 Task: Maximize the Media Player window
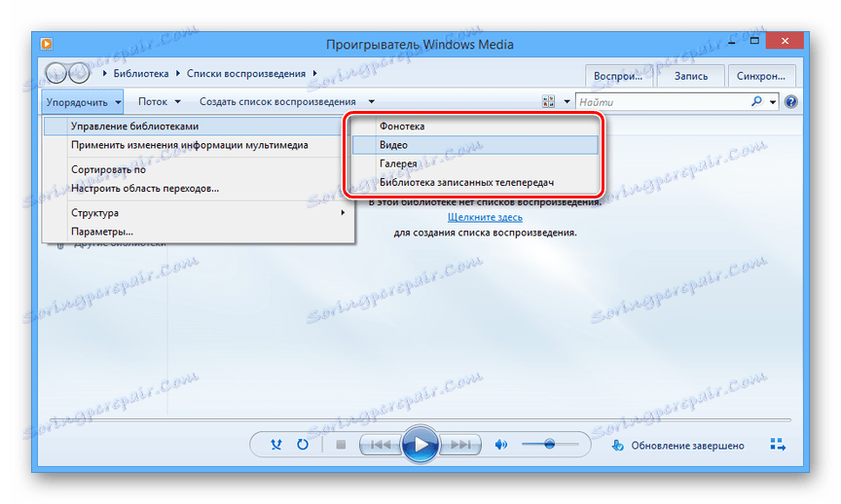pyautogui.click(x=754, y=41)
